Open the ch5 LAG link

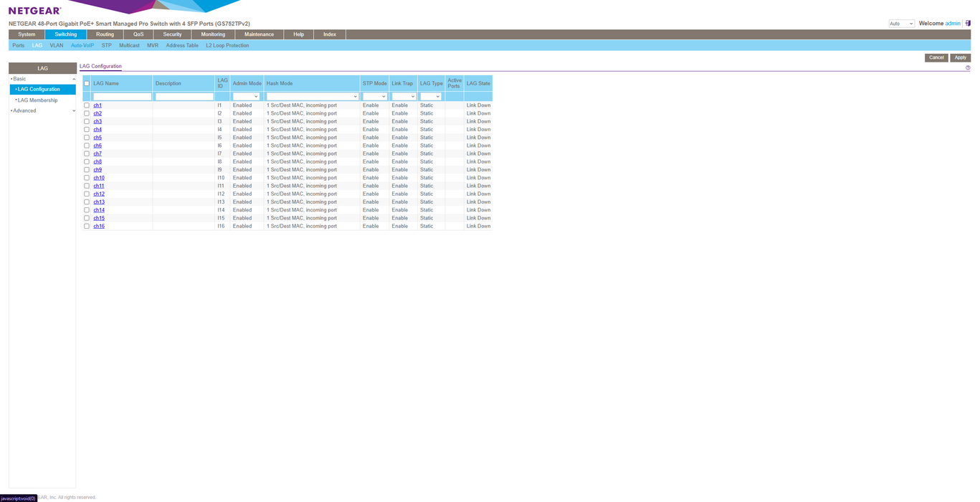click(97, 138)
